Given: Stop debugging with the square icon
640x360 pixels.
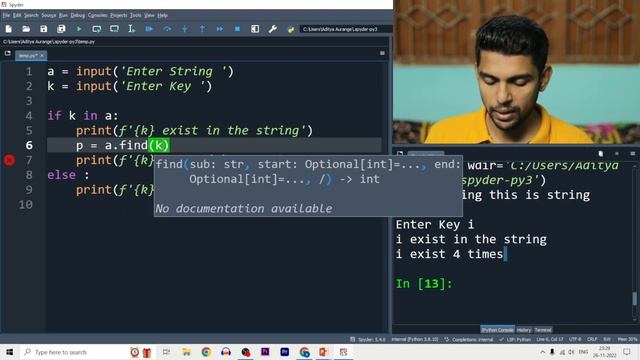Looking at the screenshot, I should (237, 29).
